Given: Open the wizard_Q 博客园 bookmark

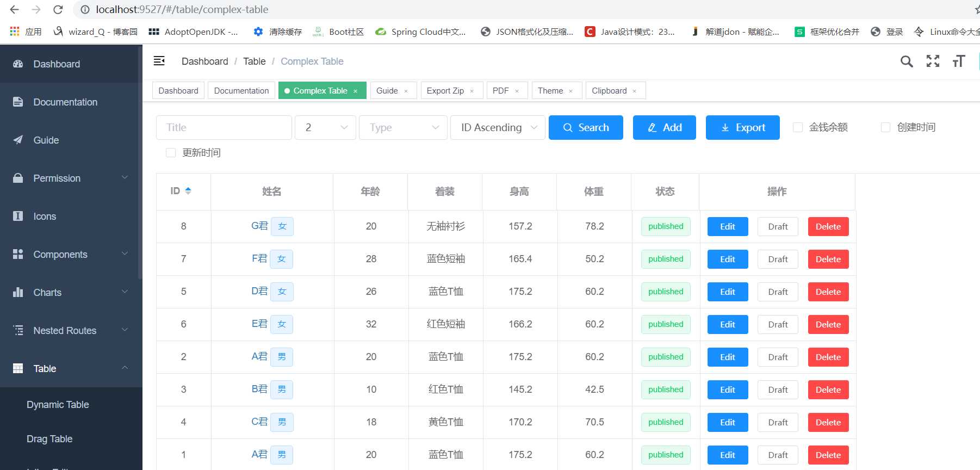Looking at the screenshot, I should coord(95,32).
